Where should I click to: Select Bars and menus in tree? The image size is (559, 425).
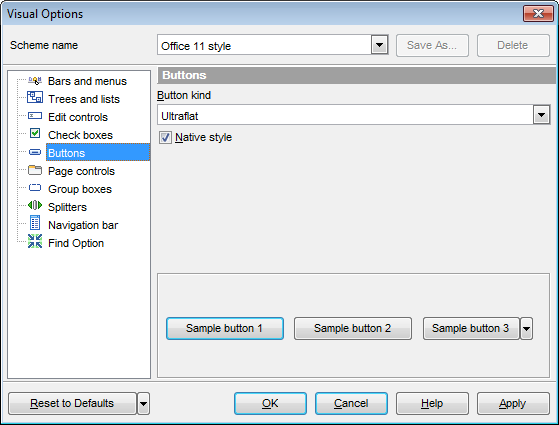pyautogui.click(x=87, y=81)
